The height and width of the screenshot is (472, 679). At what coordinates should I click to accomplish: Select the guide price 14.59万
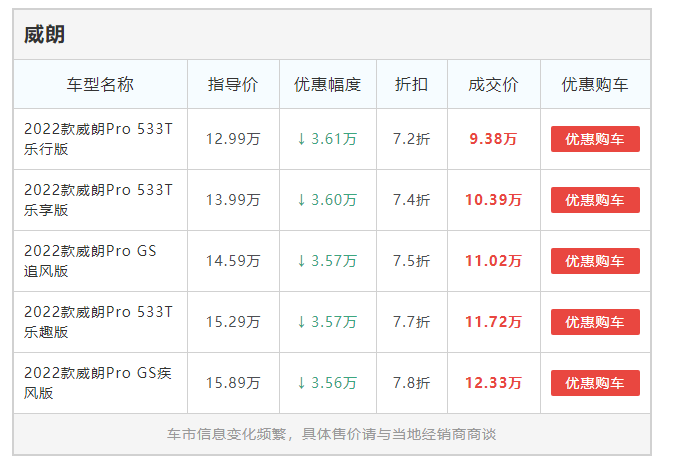[233, 261]
